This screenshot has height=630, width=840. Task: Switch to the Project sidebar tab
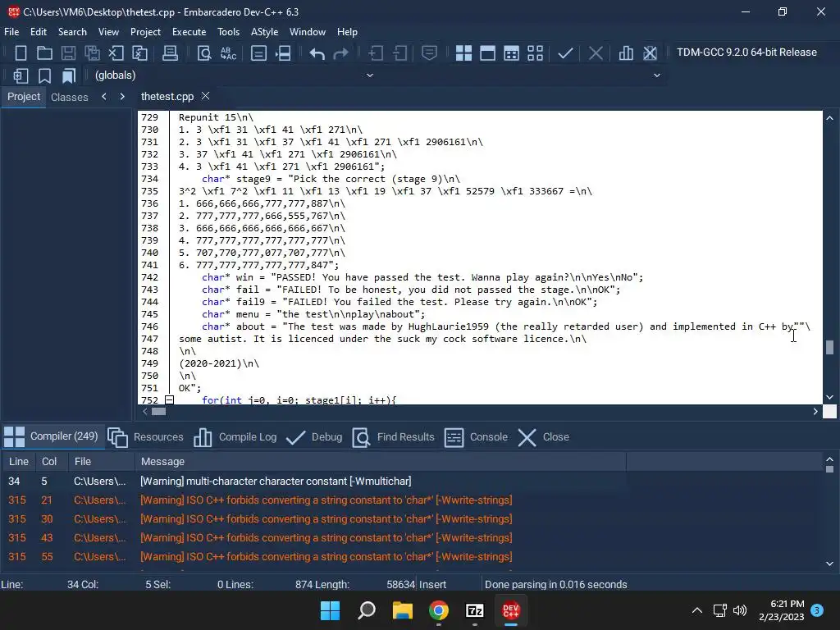tap(24, 97)
